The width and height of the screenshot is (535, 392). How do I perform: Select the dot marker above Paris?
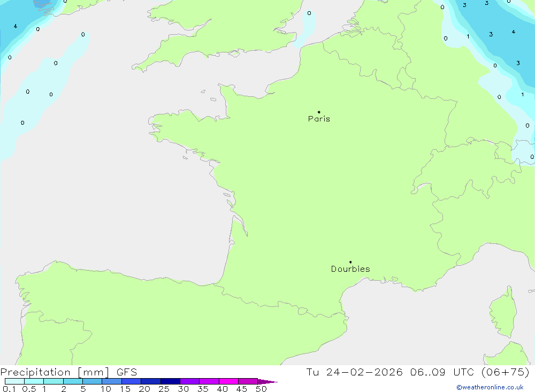[319, 112]
